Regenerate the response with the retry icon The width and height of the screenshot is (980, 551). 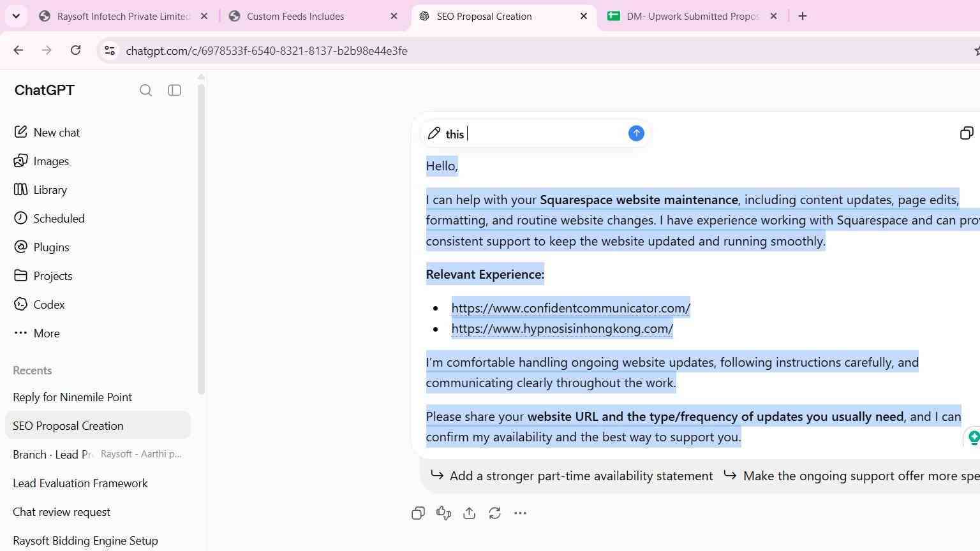coord(494,513)
